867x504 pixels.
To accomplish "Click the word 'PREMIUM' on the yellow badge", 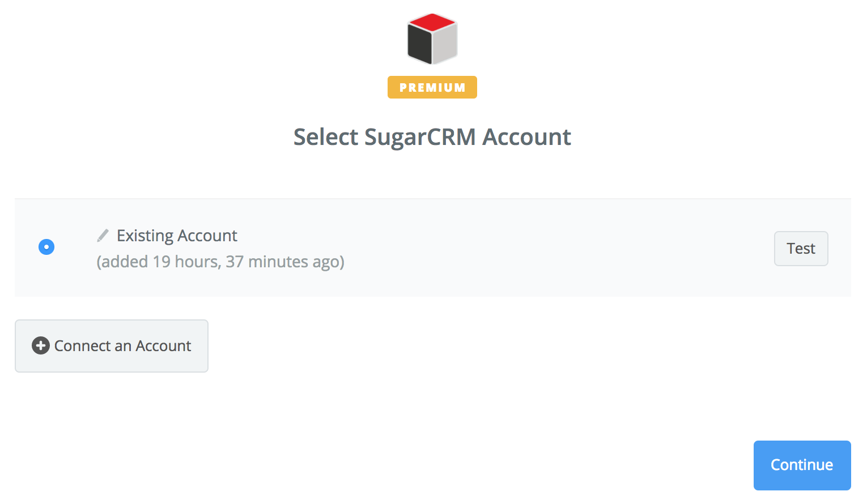I will point(432,88).
